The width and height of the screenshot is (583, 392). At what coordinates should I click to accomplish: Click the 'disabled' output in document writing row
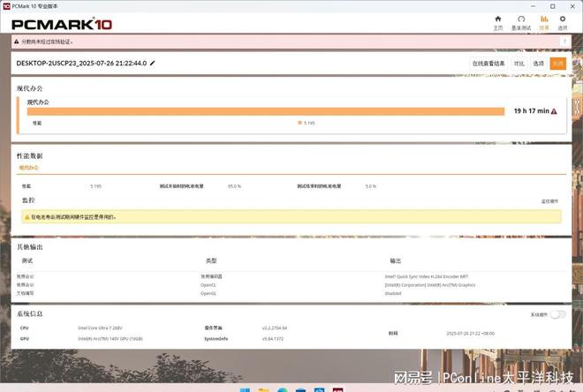393,293
